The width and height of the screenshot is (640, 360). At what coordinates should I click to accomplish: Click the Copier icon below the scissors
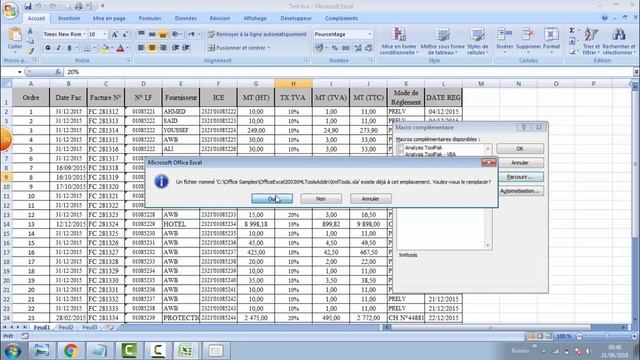pos(30,41)
